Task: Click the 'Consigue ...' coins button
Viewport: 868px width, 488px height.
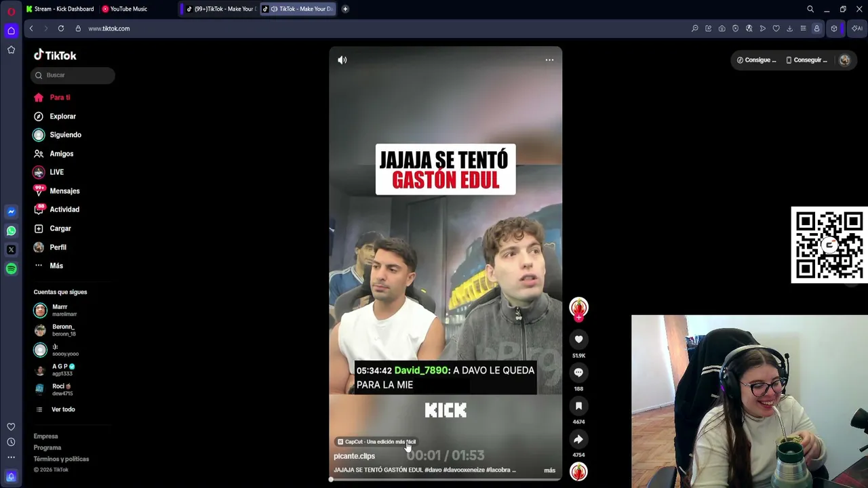Action: click(756, 60)
